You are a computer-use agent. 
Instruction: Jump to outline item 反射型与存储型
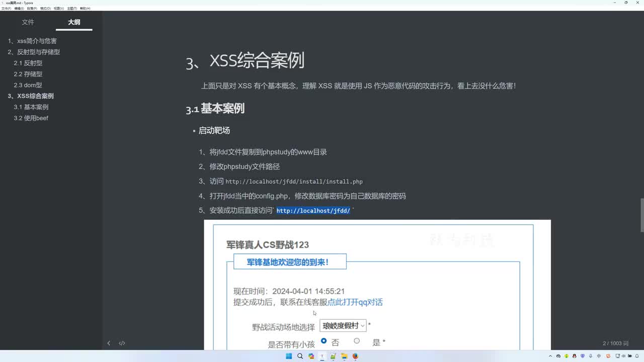[x=34, y=52]
